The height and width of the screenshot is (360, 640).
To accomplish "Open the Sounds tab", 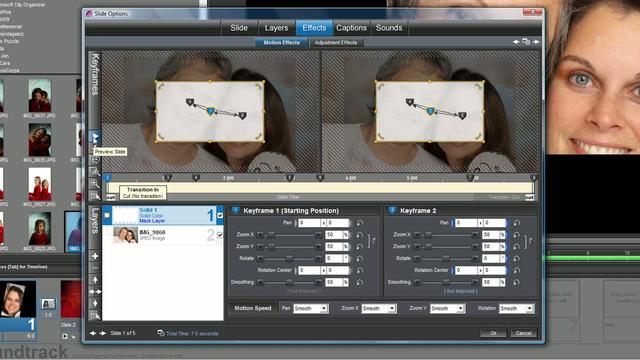I will pos(389,28).
